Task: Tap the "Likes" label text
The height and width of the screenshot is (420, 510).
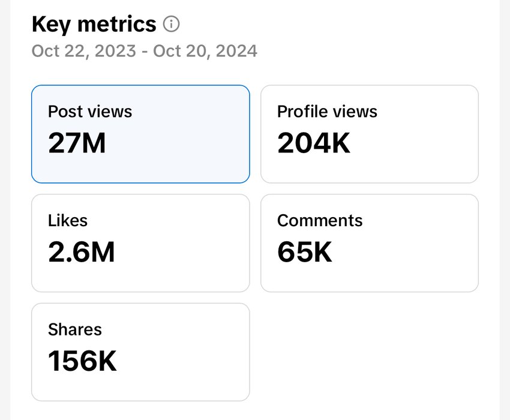Action: (x=68, y=221)
